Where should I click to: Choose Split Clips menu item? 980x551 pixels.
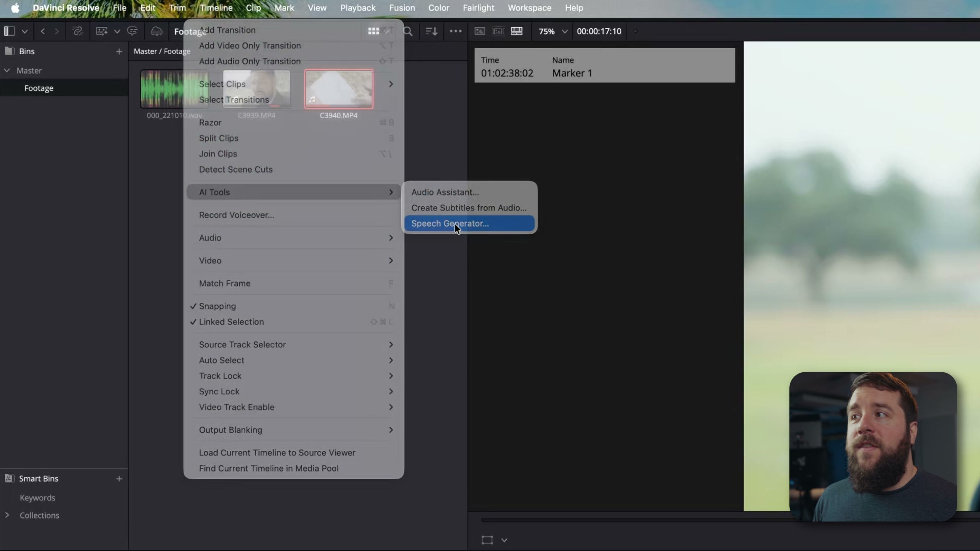click(x=294, y=138)
